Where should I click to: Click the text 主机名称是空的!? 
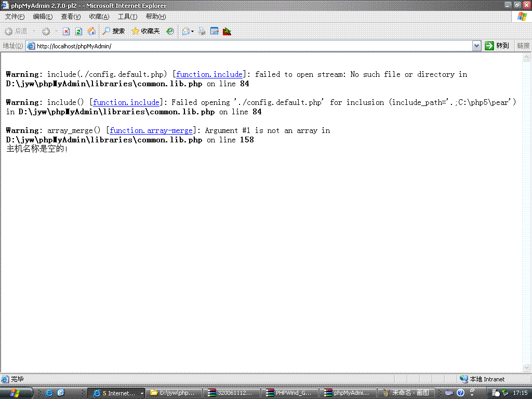(37, 149)
